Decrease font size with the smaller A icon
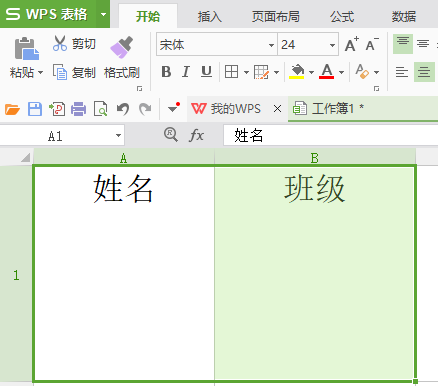The width and height of the screenshot is (438, 386). pos(372,44)
